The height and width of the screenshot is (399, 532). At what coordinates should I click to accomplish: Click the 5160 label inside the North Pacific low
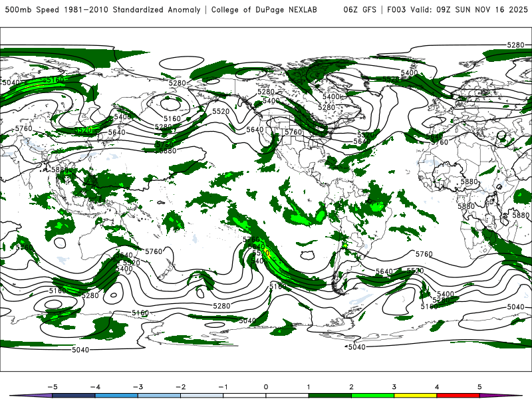(x=172, y=119)
